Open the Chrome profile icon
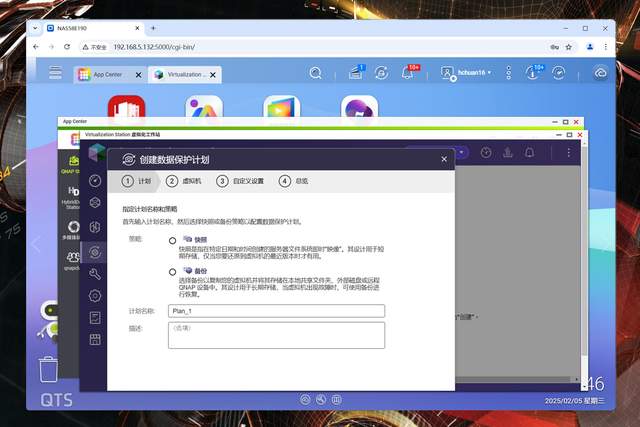Screen dimensions: 640x427 [x=590, y=47]
